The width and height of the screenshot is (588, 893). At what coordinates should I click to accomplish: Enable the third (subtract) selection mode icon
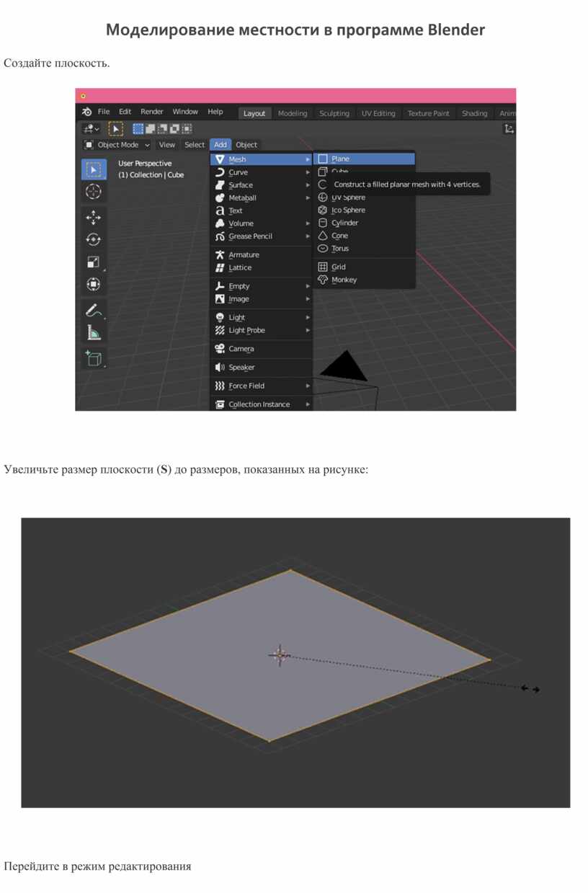click(163, 129)
